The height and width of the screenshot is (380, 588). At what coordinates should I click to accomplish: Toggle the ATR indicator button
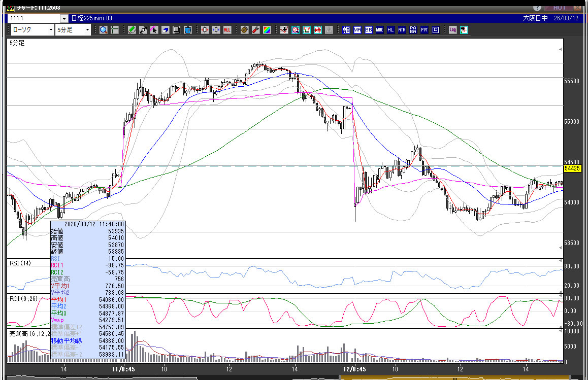402,30
